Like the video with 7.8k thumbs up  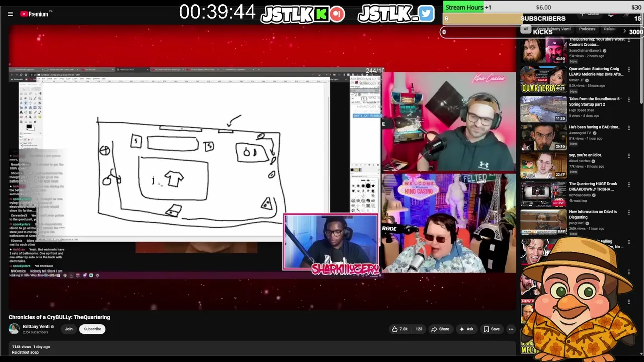[400, 329]
